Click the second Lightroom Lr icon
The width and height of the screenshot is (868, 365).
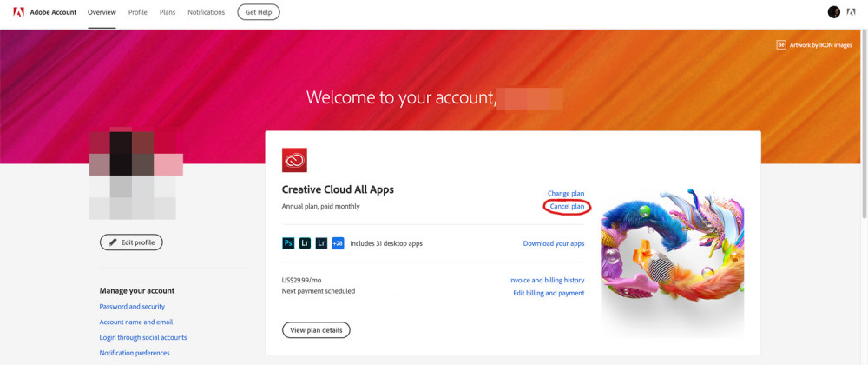click(322, 243)
